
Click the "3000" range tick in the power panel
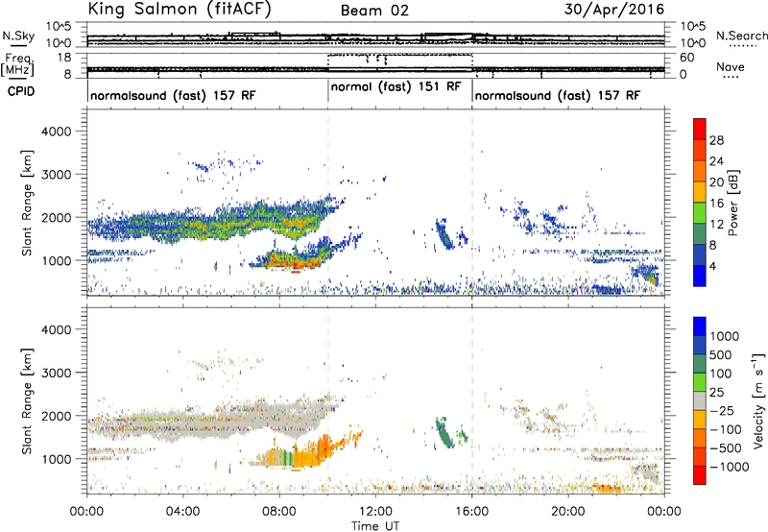56,175
